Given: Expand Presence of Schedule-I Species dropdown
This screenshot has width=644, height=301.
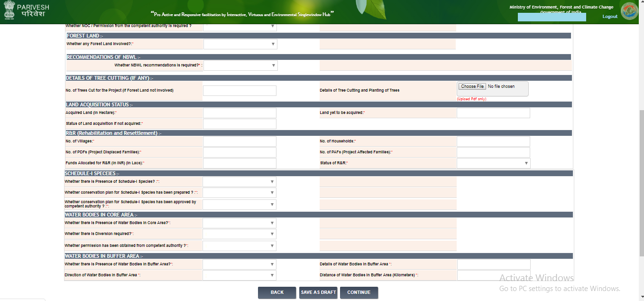Looking at the screenshot, I should pyautogui.click(x=239, y=182).
